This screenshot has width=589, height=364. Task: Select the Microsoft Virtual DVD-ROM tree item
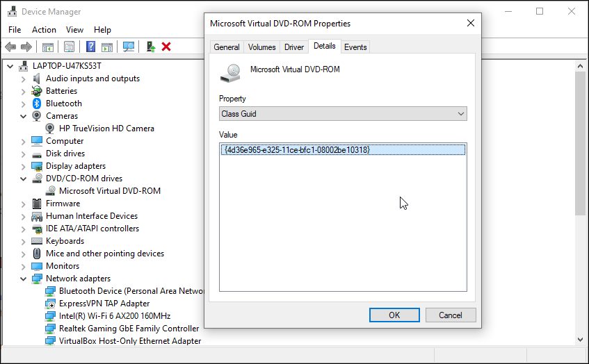coord(109,191)
